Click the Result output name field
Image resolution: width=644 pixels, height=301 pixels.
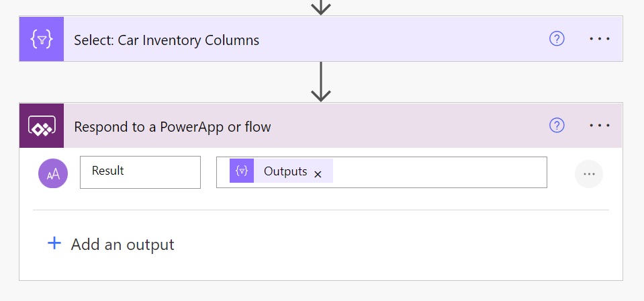point(140,172)
